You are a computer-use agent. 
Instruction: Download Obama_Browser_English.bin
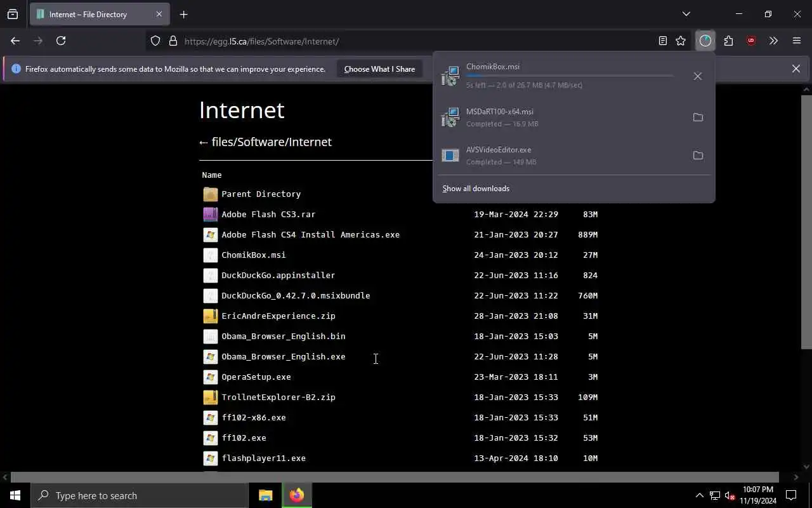[284, 336]
